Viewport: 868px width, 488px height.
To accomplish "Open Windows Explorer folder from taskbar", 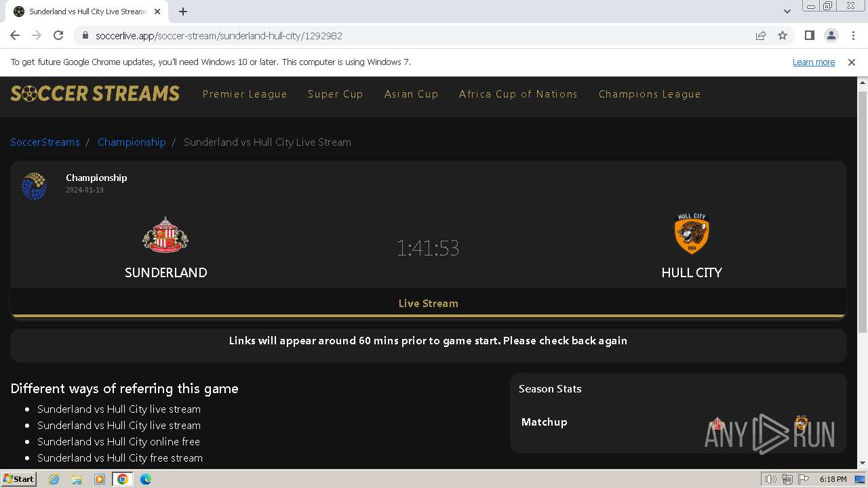I will (x=77, y=479).
